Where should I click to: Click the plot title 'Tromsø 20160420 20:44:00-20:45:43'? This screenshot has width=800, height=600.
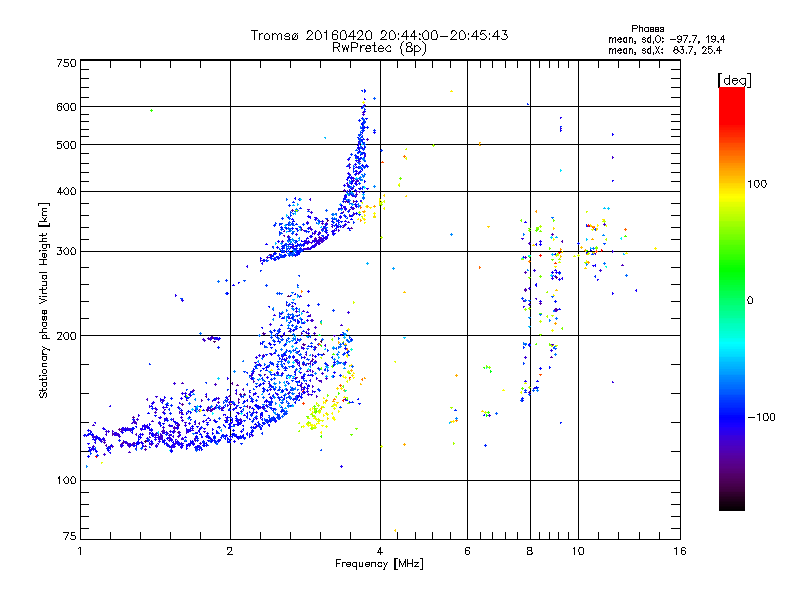pos(379,35)
